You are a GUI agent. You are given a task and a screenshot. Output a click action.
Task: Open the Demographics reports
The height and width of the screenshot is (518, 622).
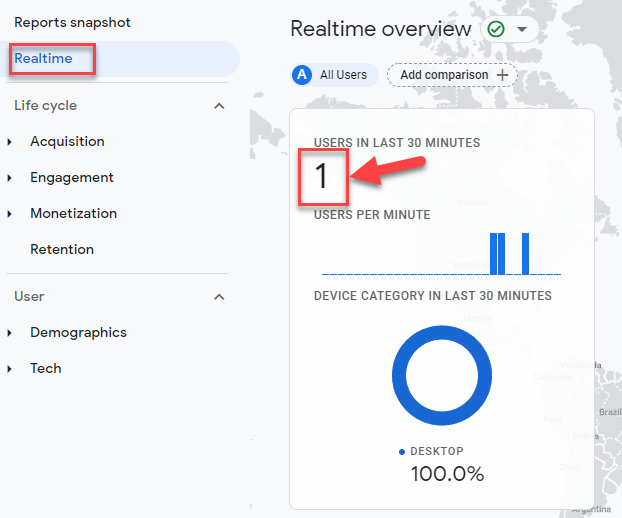pyautogui.click(x=79, y=332)
